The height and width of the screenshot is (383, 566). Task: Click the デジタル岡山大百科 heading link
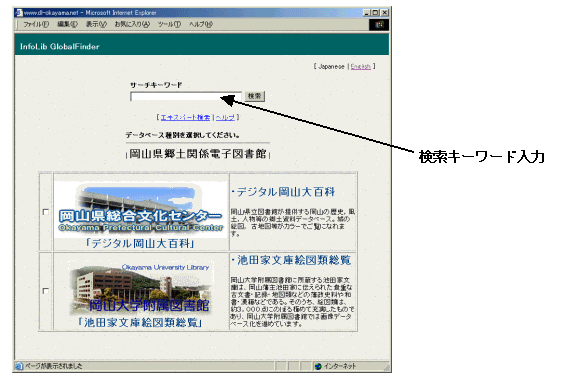point(286,192)
